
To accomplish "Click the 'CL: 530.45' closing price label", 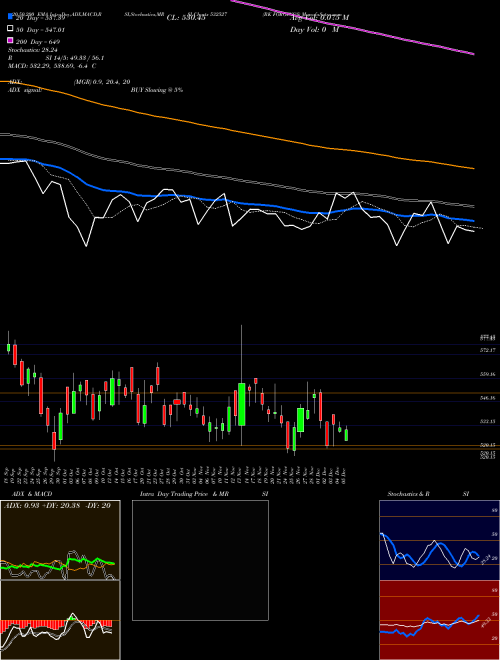I will point(186,18).
